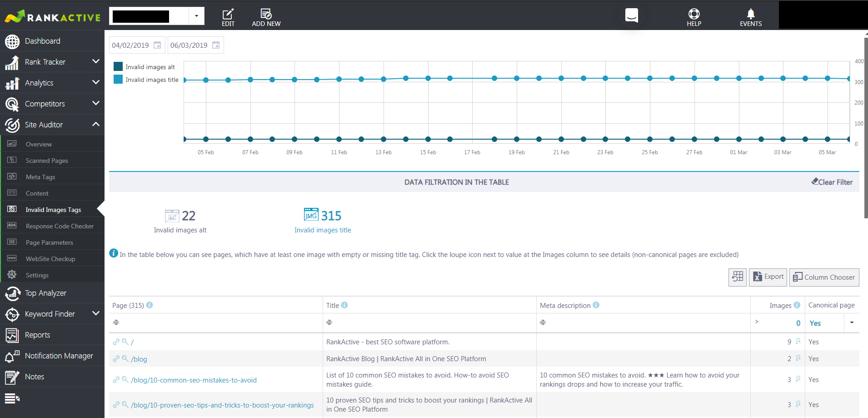Click the table layout icon beside Export
Viewport: 868px width, 418px height.
[737, 277]
